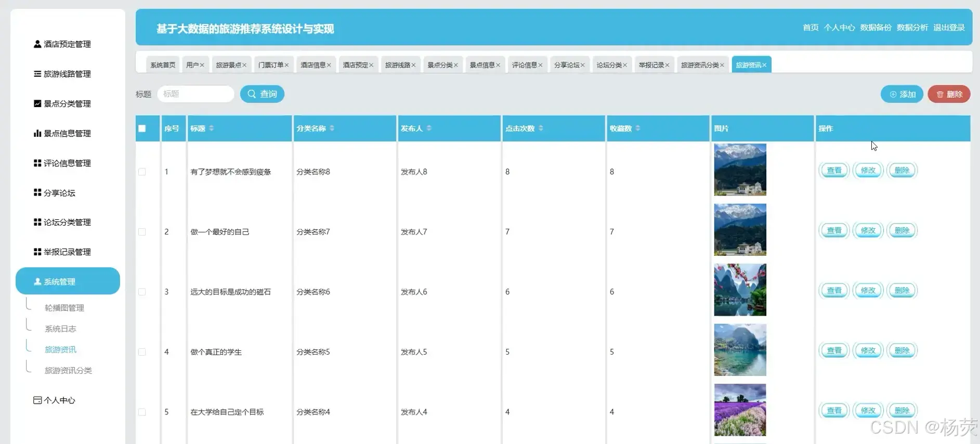Click the 分类名称6 cell
This screenshot has width=980, height=444.
(313, 292)
